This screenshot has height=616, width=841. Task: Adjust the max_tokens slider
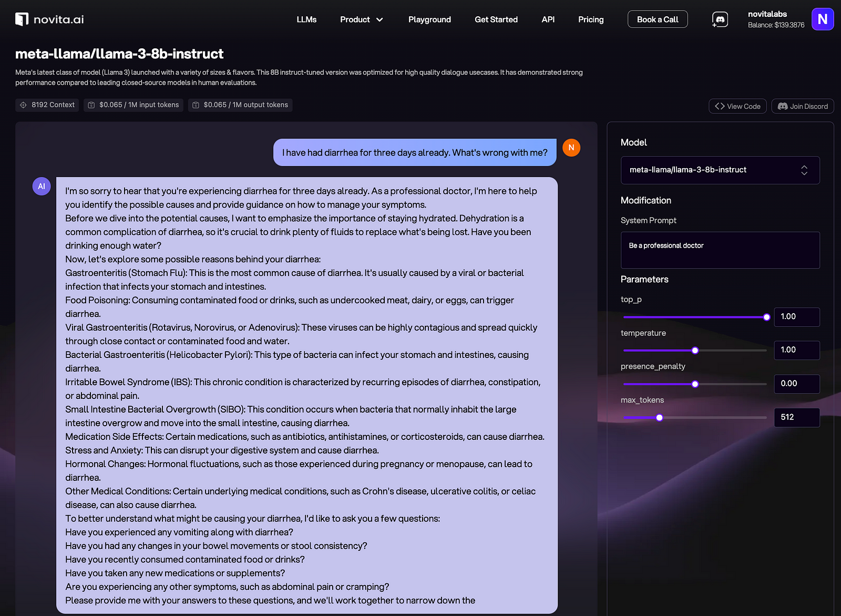click(x=695, y=418)
